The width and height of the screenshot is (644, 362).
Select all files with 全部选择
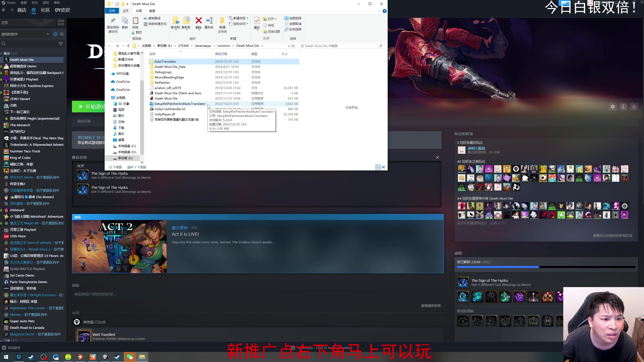[293, 18]
